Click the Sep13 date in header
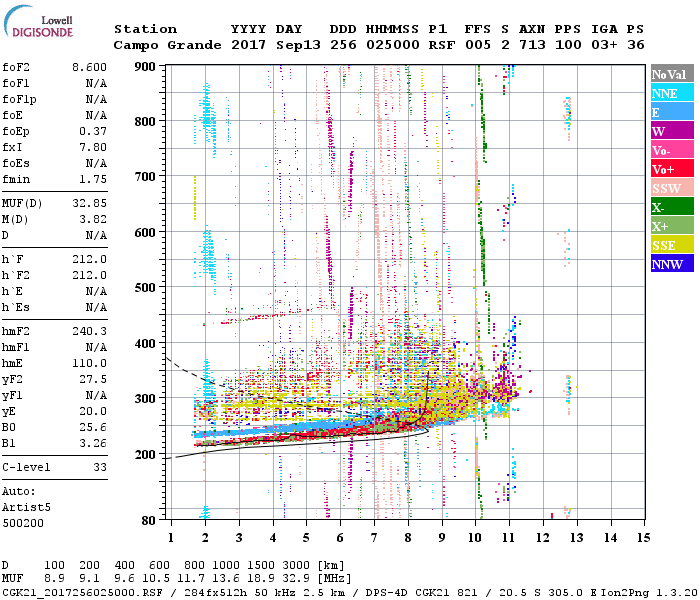This screenshot has height=600, width=700. (298, 45)
